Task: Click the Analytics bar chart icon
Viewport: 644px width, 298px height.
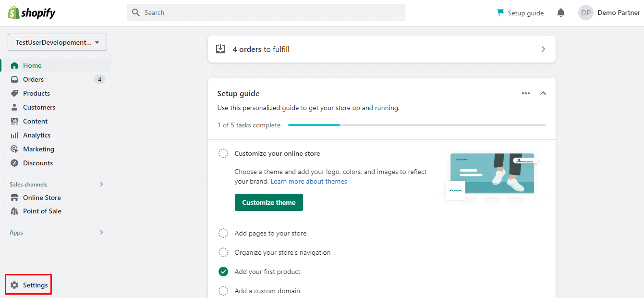Action: click(14, 135)
